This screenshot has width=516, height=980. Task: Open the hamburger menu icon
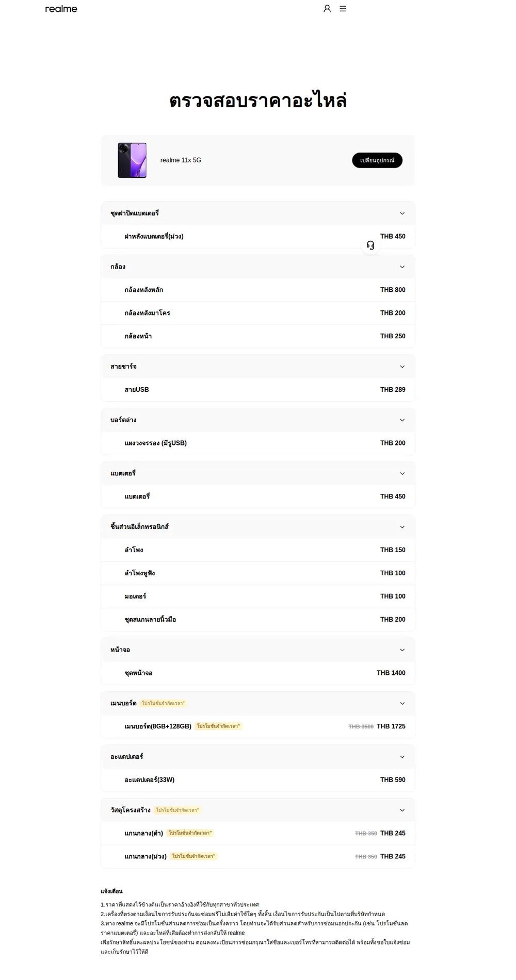click(343, 9)
